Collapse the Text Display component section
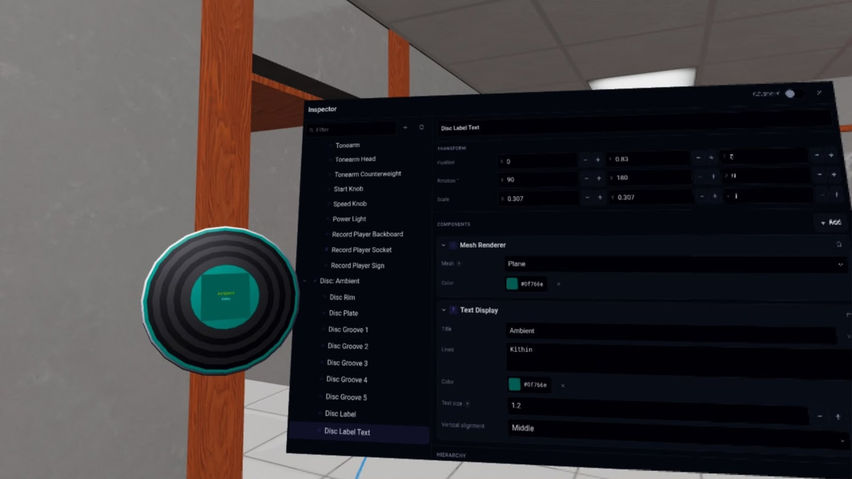This screenshot has height=479, width=852. (x=444, y=310)
